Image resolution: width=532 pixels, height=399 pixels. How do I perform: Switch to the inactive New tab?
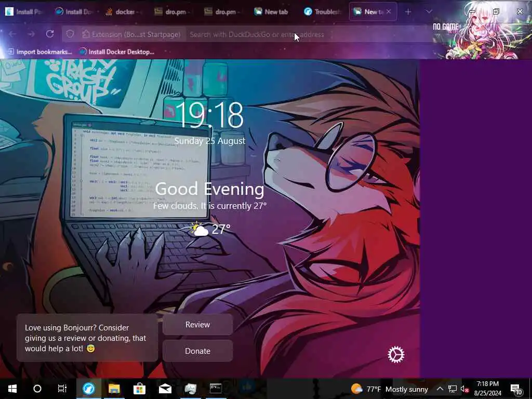click(272, 11)
